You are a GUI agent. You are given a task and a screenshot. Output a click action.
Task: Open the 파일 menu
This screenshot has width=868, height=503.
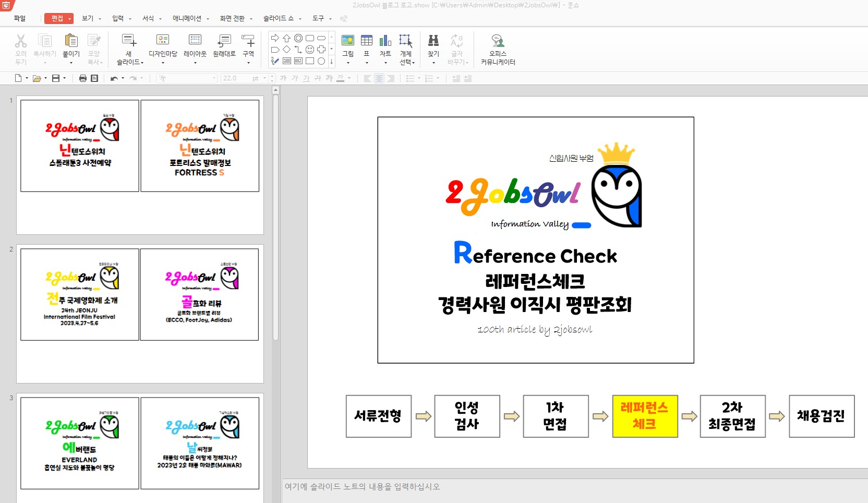pos(20,18)
